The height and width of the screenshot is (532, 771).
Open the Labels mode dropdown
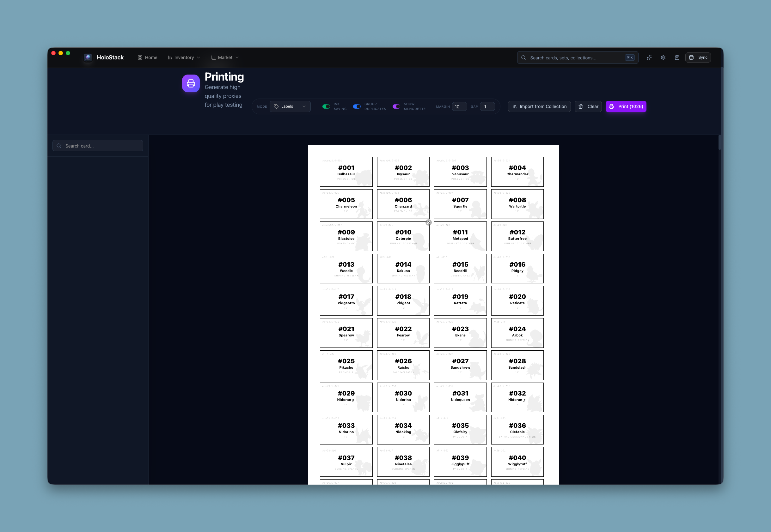(290, 107)
